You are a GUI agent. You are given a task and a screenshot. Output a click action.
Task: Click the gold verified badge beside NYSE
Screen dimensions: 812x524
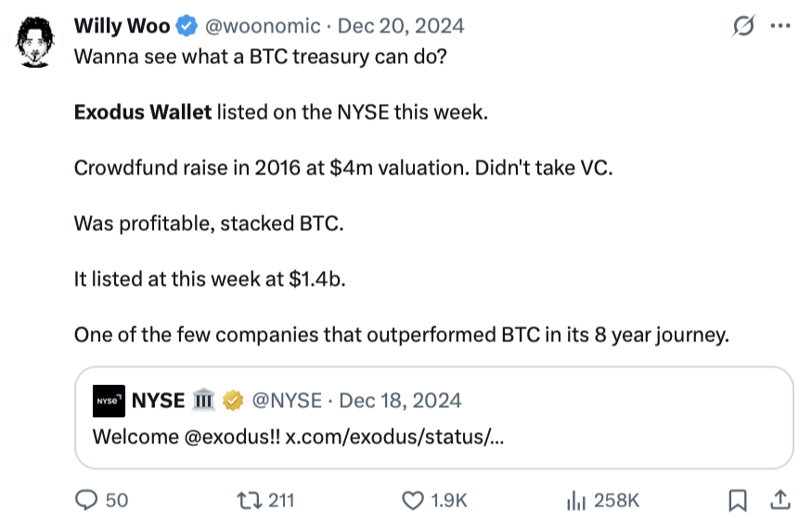233,402
